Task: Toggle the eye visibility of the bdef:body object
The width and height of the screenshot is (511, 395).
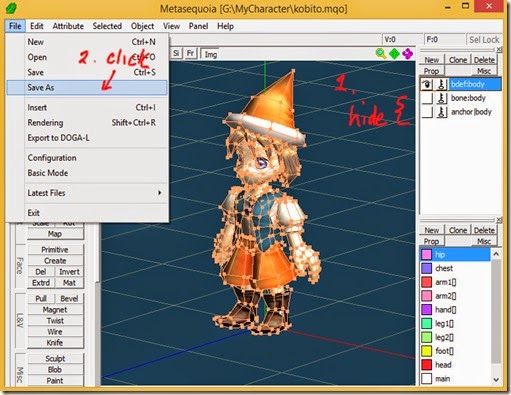Action: click(427, 84)
